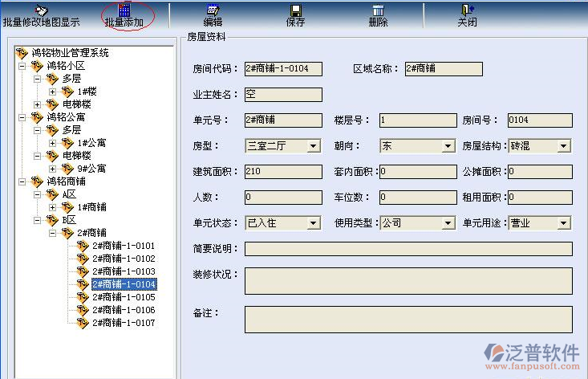Click the 备注 text area

tap(408, 319)
